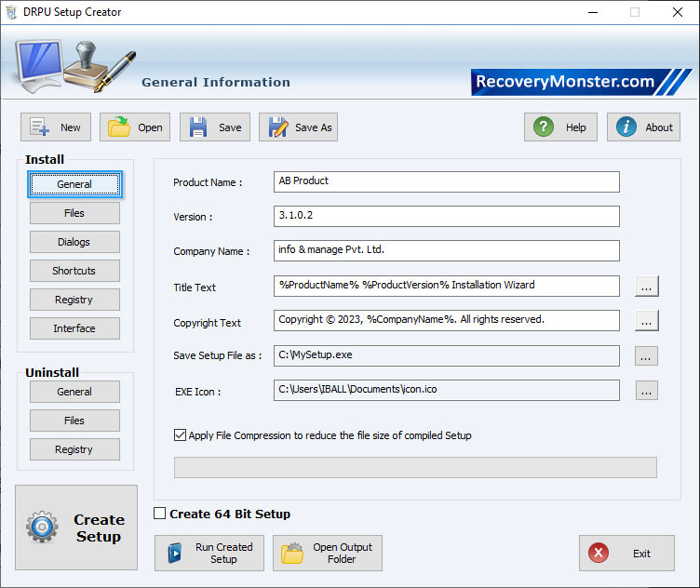Screen dimensions: 700x588
Task: Launch Run Created Setup
Action: [x=209, y=554]
